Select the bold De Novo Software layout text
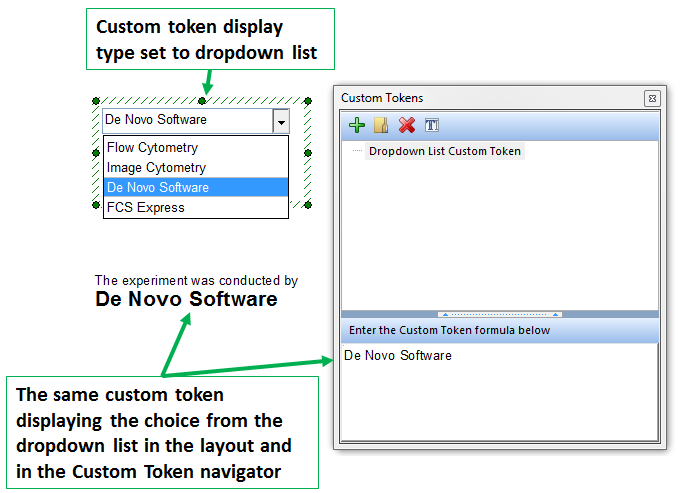This screenshot has height=493, width=687. coord(186,299)
